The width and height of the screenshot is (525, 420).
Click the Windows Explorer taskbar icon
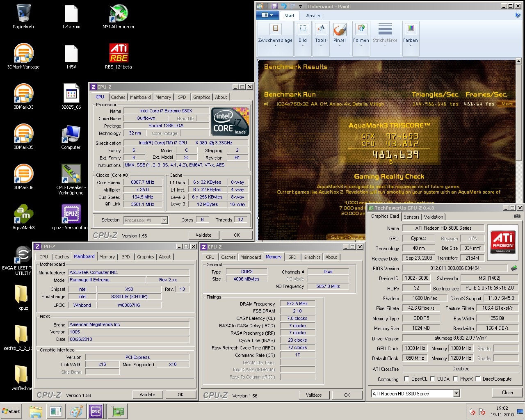36,411
